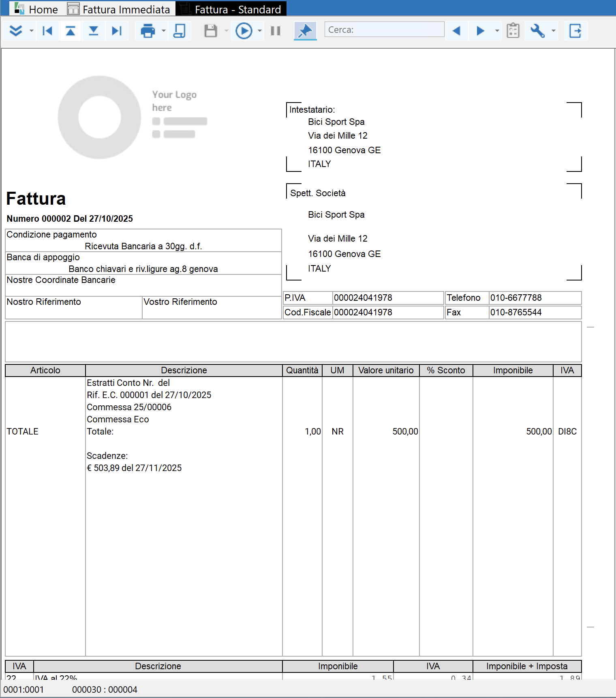The width and height of the screenshot is (616, 698).
Task: Click the exit report icon
Action: [575, 31]
